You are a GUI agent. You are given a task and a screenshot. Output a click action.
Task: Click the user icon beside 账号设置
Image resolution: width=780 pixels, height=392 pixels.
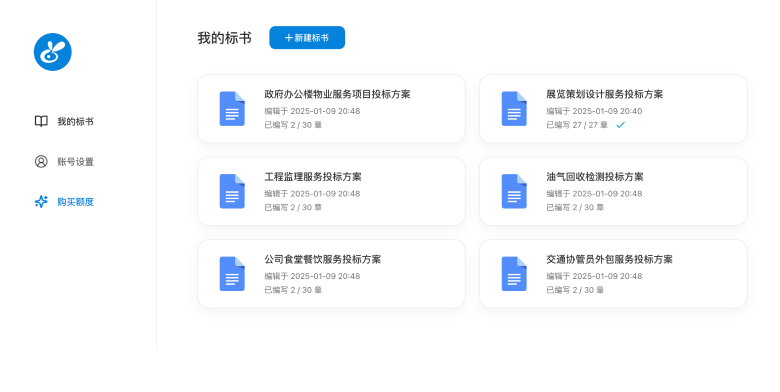(41, 161)
